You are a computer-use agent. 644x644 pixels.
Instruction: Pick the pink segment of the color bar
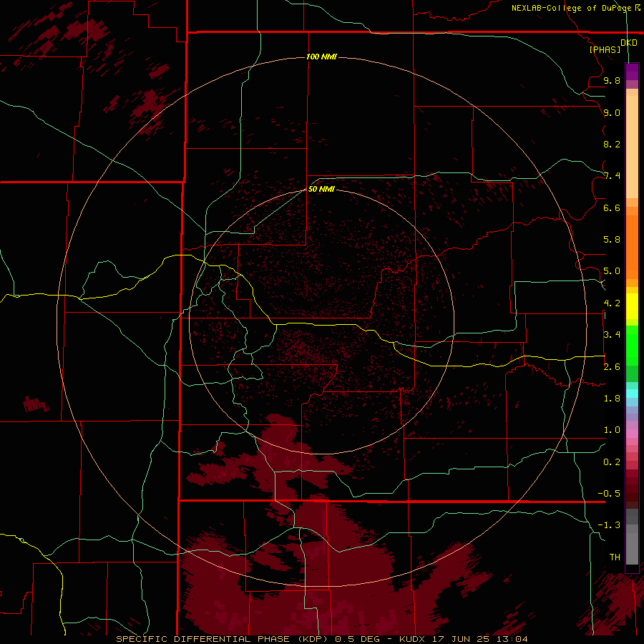tap(632, 434)
